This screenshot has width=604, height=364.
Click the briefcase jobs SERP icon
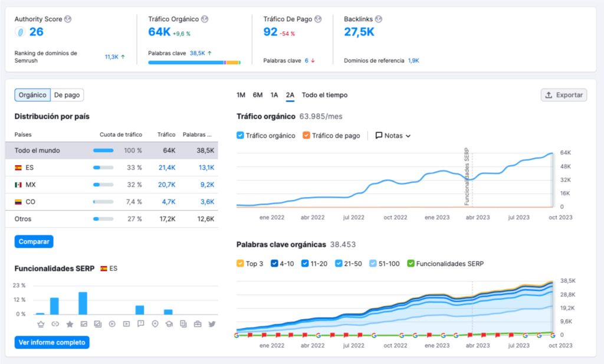198,324
